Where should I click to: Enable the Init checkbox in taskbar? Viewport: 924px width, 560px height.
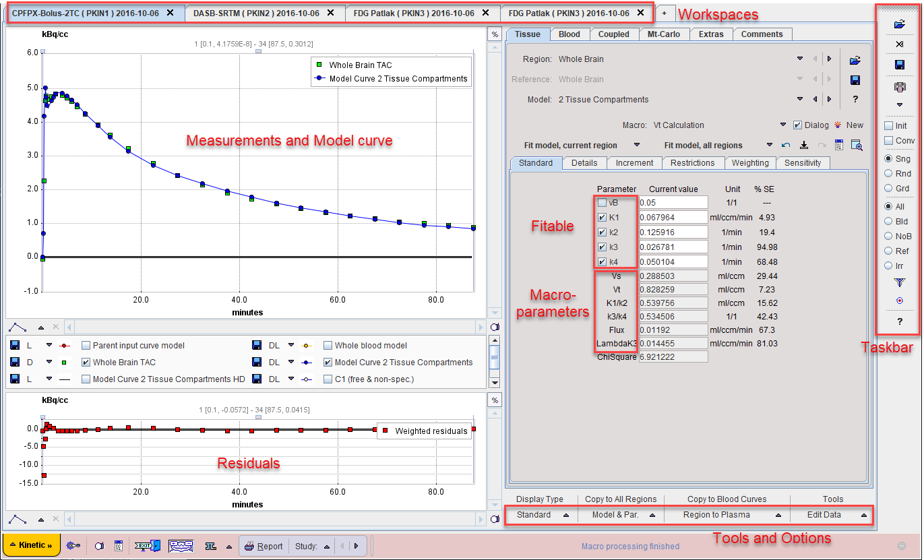(889, 126)
